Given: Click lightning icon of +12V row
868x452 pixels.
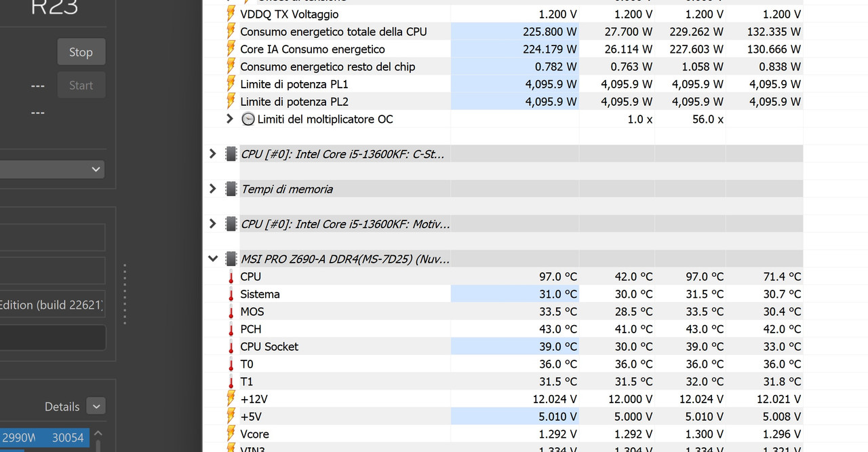Looking at the screenshot, I should coord(231,398).
